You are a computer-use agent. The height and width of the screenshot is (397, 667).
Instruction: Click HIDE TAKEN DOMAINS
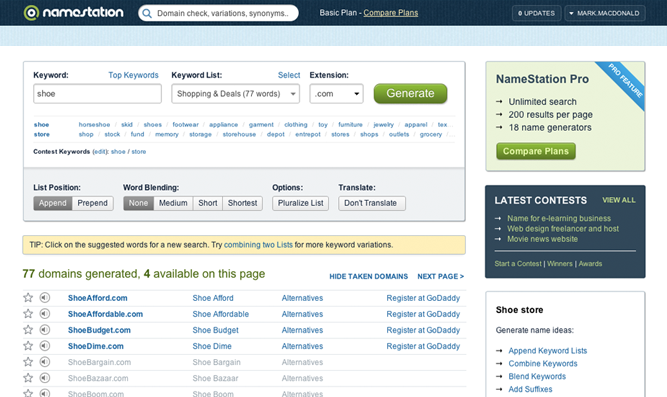click(368, 277)
